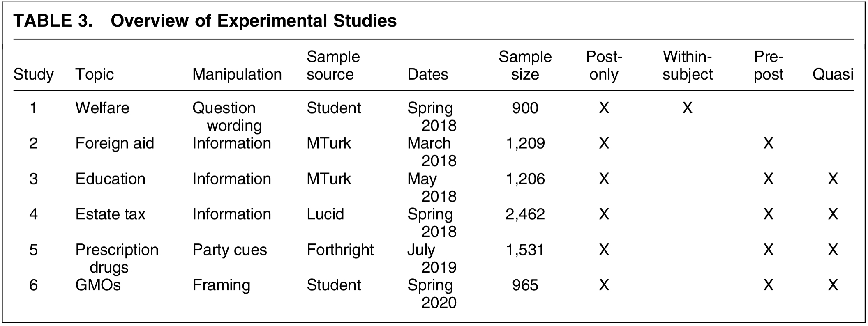Viewport: 868px width, 326px height.
Task: Click the Pre-post X in the Foreign aid row
Action: (x=768, y=143)
